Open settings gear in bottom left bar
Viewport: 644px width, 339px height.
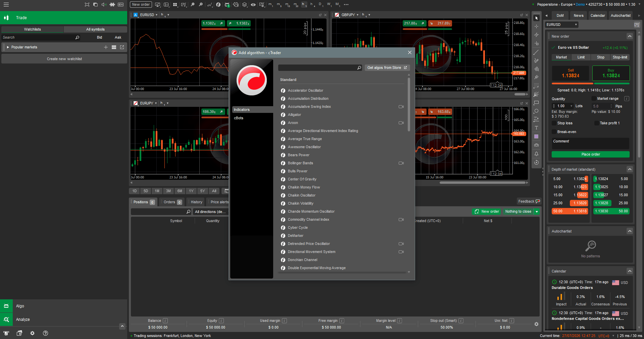[32, 333]
